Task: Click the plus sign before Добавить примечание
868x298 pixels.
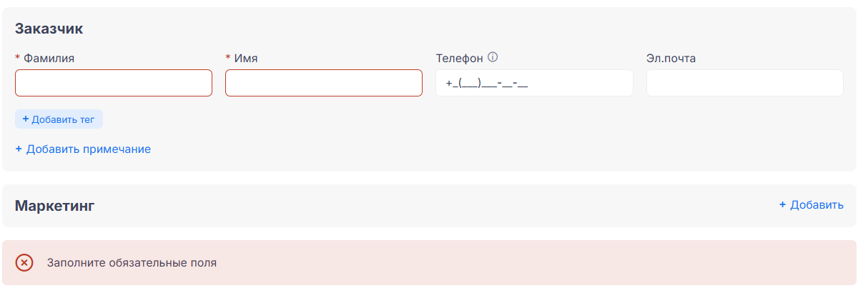Action: pyautogui.click(x=19, y=149)
